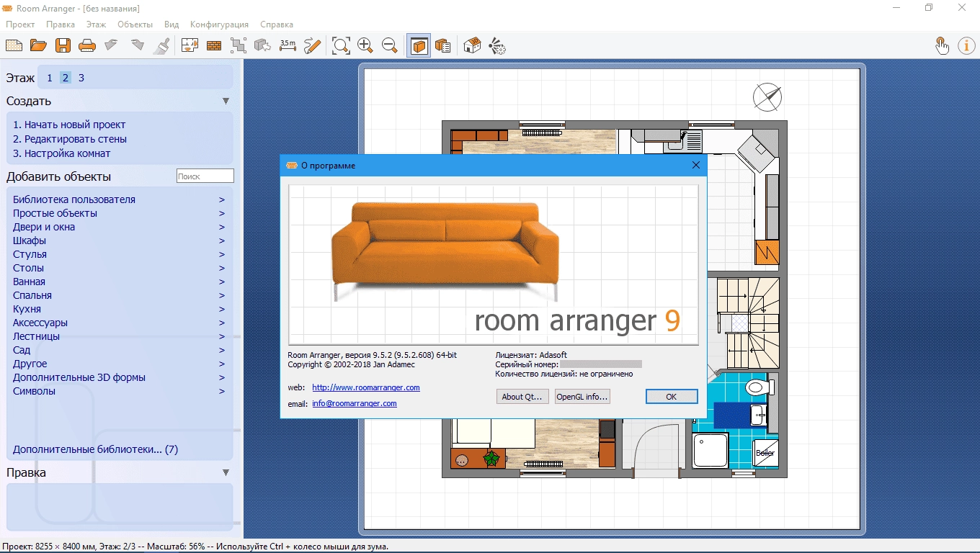Click the zoom in magnifier icon

click(365, 45)
